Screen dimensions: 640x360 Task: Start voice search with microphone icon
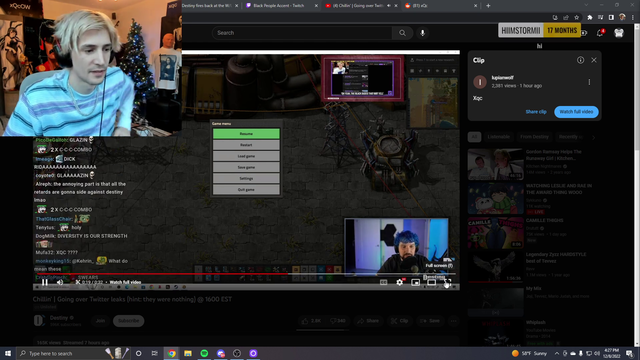tap(422, 33)
